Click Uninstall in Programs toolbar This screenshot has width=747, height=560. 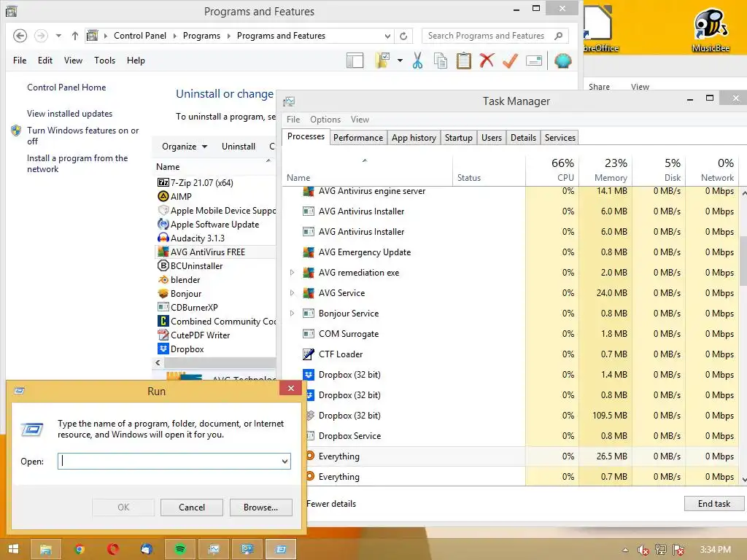tap(239, 147)
